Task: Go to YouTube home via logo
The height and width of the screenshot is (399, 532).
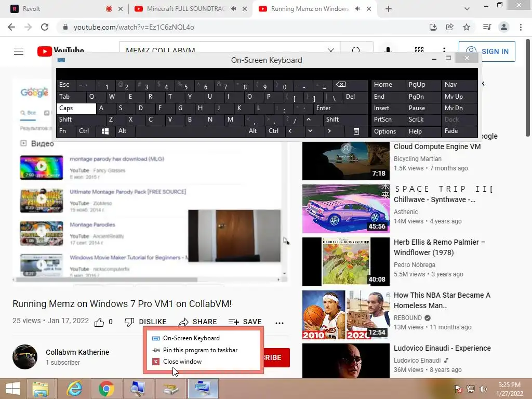Action: [x=61, y=51]
